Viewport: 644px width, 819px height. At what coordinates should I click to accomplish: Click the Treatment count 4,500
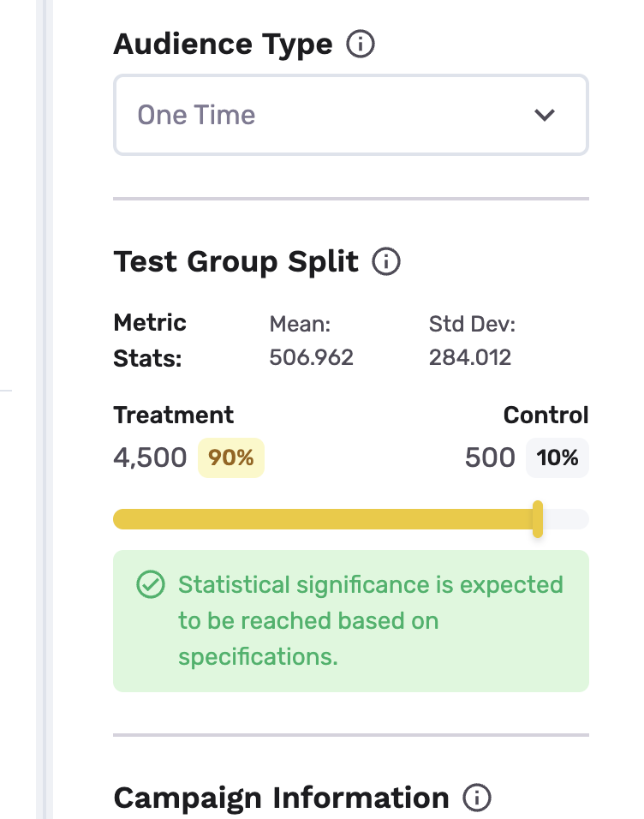point(150,457)
